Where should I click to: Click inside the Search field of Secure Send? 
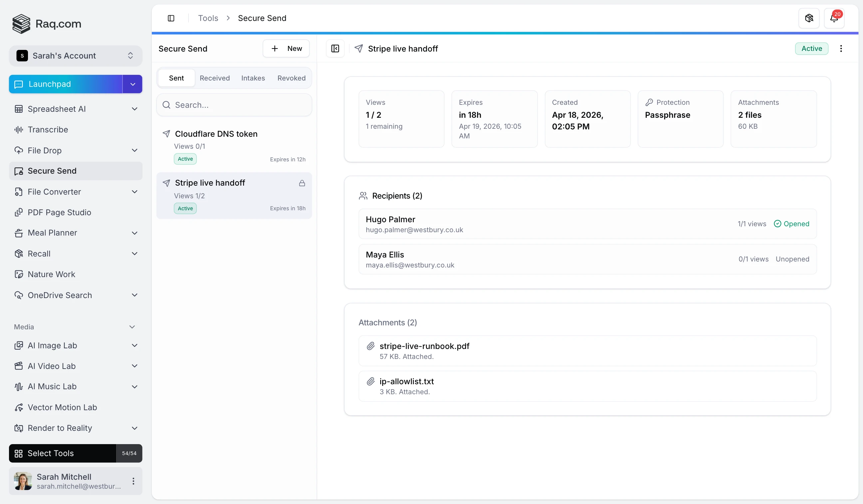click(234, 105)
